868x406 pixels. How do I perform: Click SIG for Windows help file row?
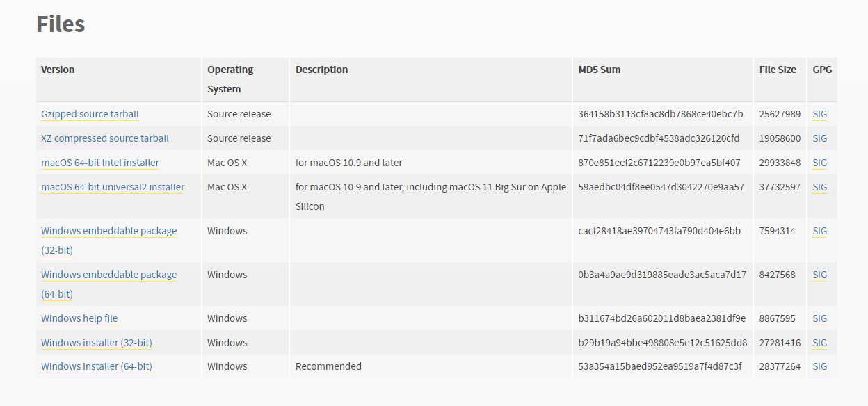click(x=820, y=318)
